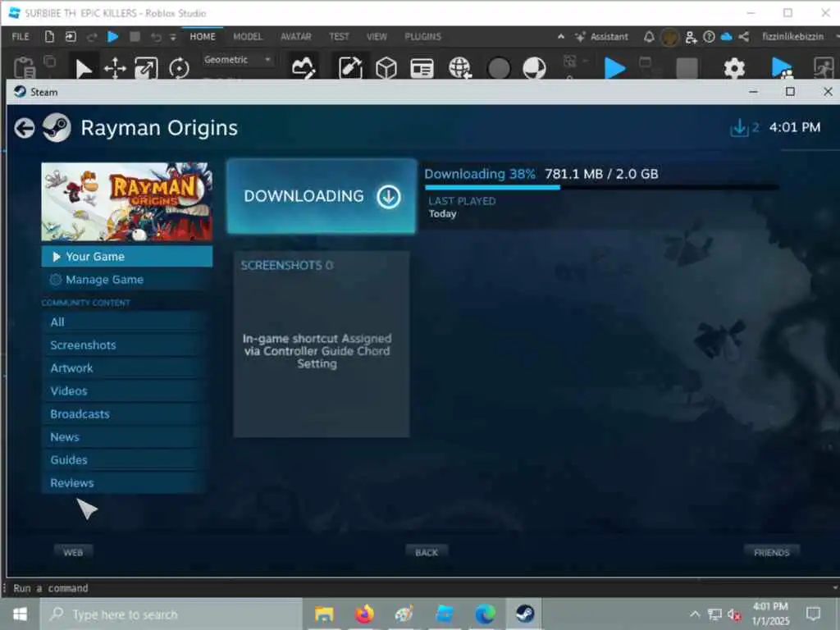Show hidden tray icons chevron
This screenshot has width=840, height=630.
click(x=694, y=614)
